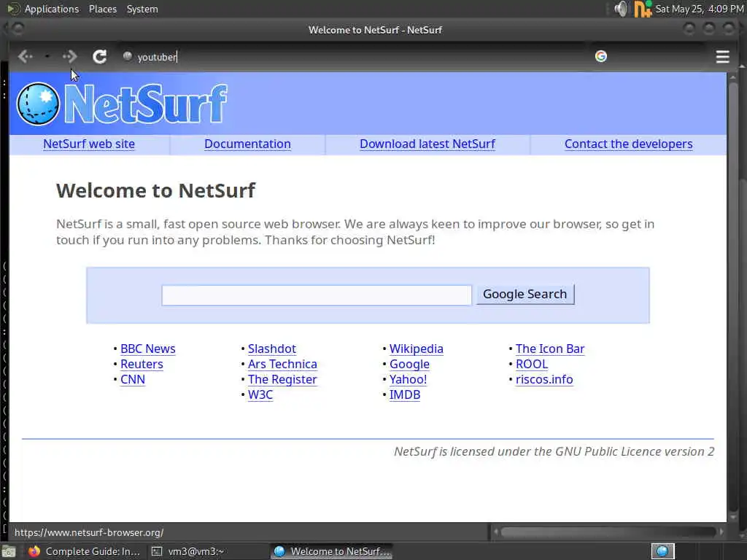Click the NetSurf globe logo

38,104
